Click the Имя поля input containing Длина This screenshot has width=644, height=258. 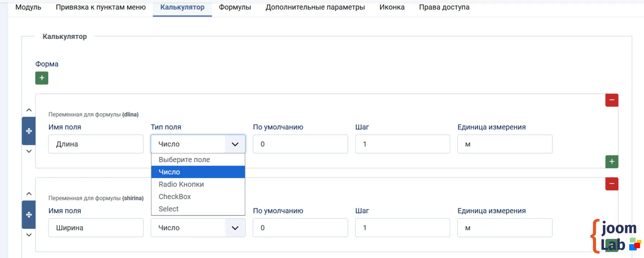click(x=96, y=144)
